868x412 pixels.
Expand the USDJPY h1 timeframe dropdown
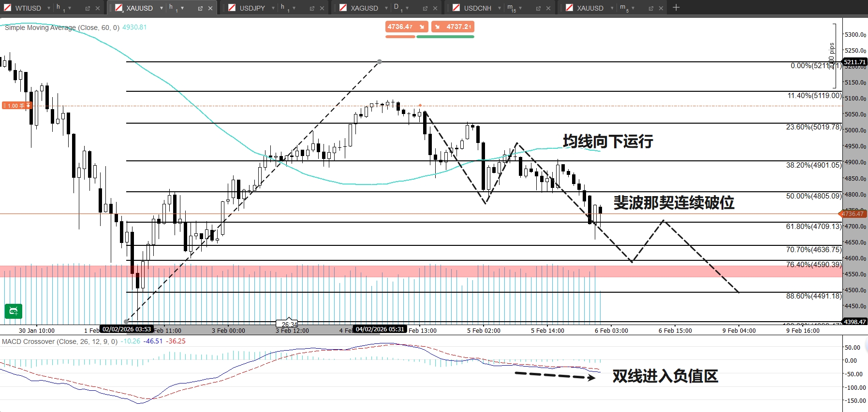[294, 8]
